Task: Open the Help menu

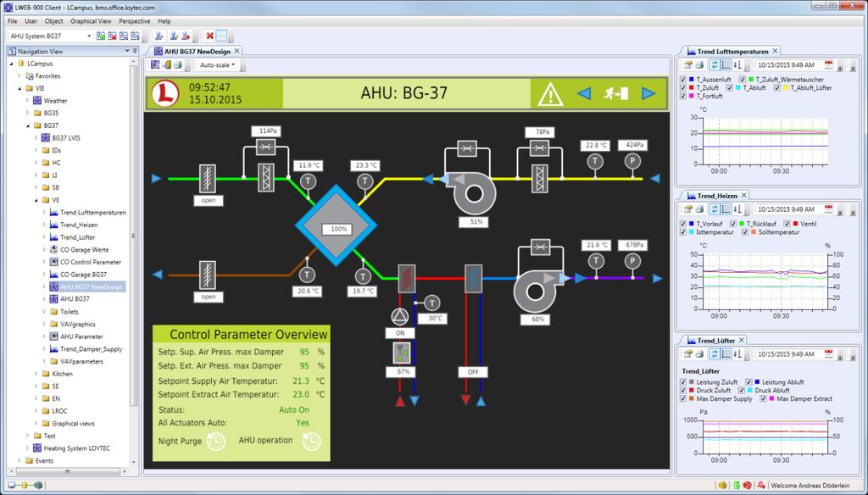Action: pyautogui.click(x=164, y=21)
